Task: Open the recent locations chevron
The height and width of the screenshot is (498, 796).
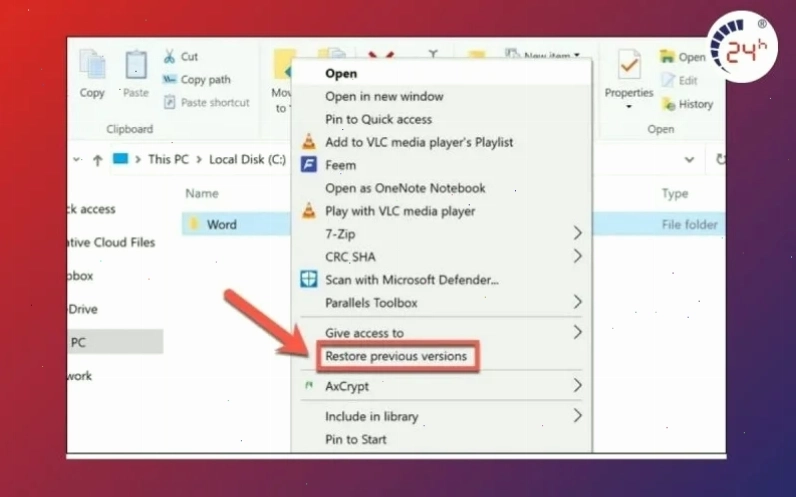Action: 77,159
